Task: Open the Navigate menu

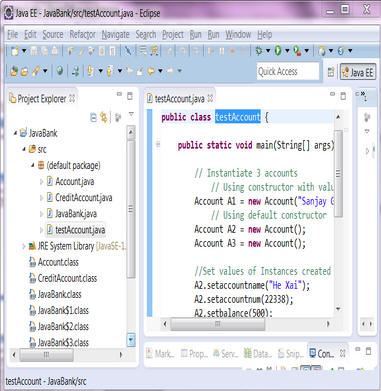Action: (115, 34)
